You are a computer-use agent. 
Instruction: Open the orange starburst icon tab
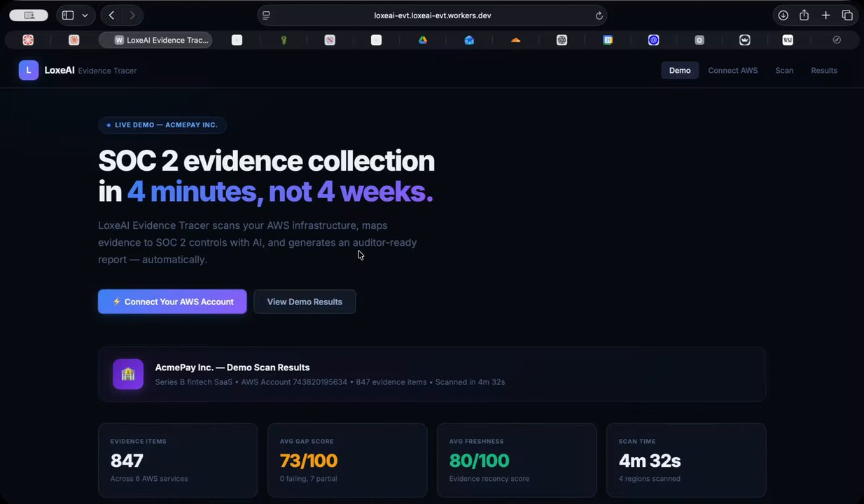click(x=74, y=40)
